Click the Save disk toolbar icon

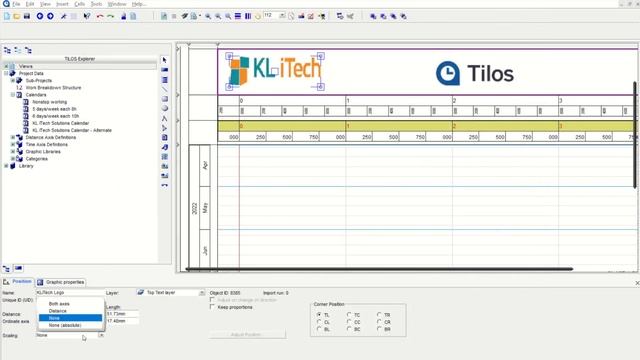pyautogui.click(x=27, y=16)
